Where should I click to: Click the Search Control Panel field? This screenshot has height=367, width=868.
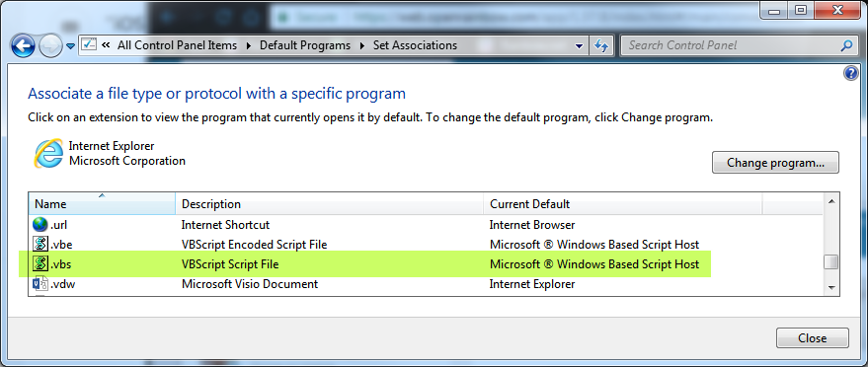[x=733, y=45]
